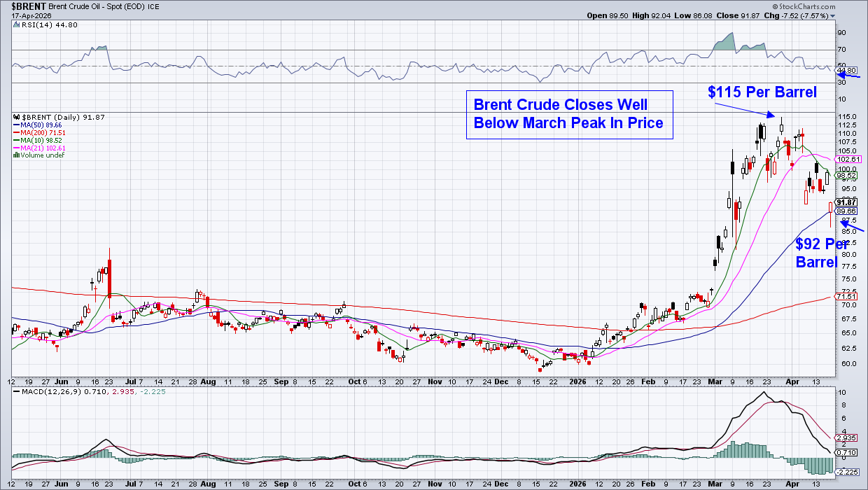Screen dimensions: 868x490
Task: Click the green MA(10) line marker
Action: (x=17, y=140)
